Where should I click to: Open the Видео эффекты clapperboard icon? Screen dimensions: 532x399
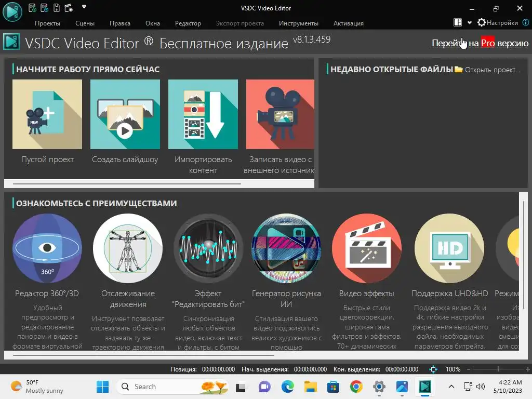point(367,248)
